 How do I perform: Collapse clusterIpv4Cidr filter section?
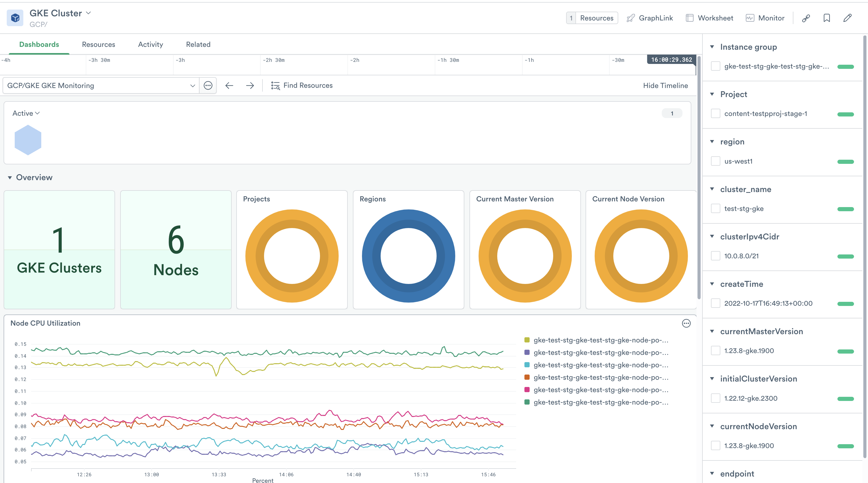point(712,237)
